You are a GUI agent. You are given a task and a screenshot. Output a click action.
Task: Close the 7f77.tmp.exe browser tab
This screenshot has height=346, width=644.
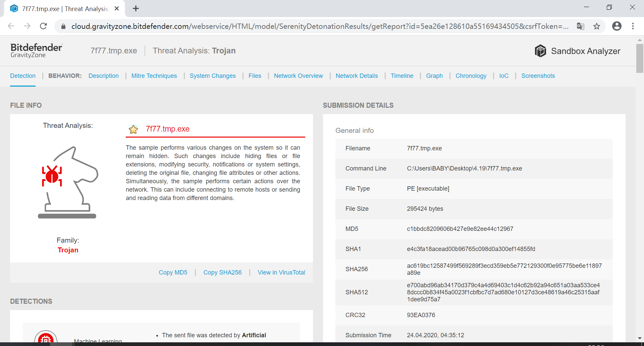[x=117, y=9]
